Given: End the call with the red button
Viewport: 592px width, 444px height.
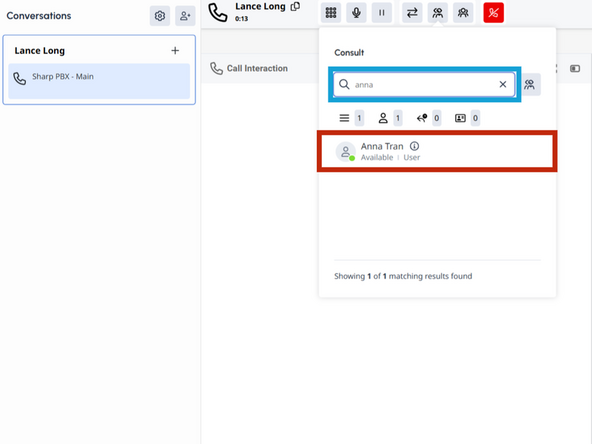Looking at the screenshot, I should (493, 13).
